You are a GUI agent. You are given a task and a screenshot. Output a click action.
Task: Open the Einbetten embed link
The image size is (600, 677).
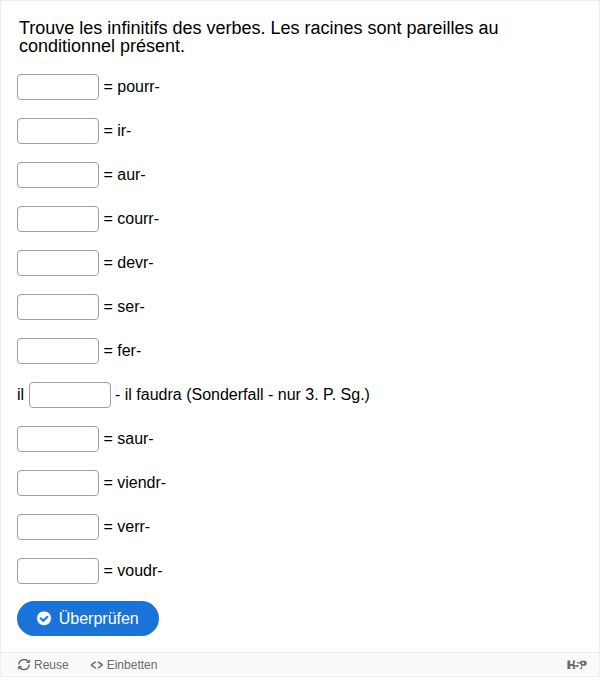(124, 665)
